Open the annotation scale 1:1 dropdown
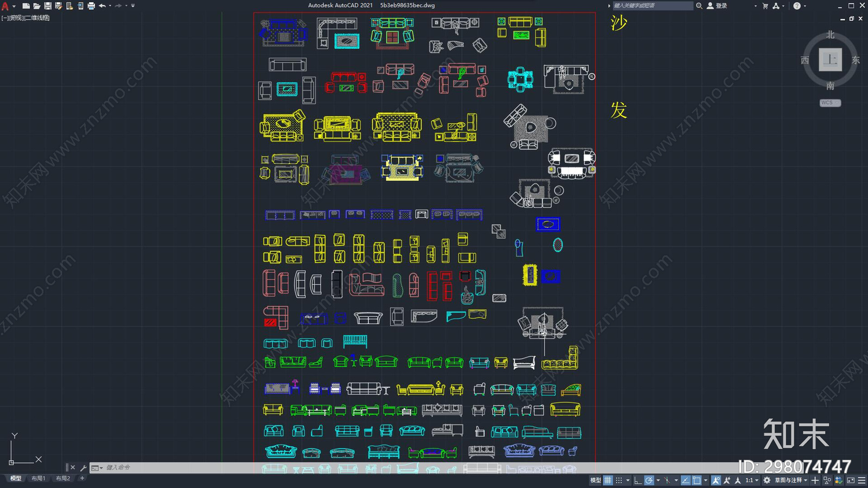 click(752, 480)
